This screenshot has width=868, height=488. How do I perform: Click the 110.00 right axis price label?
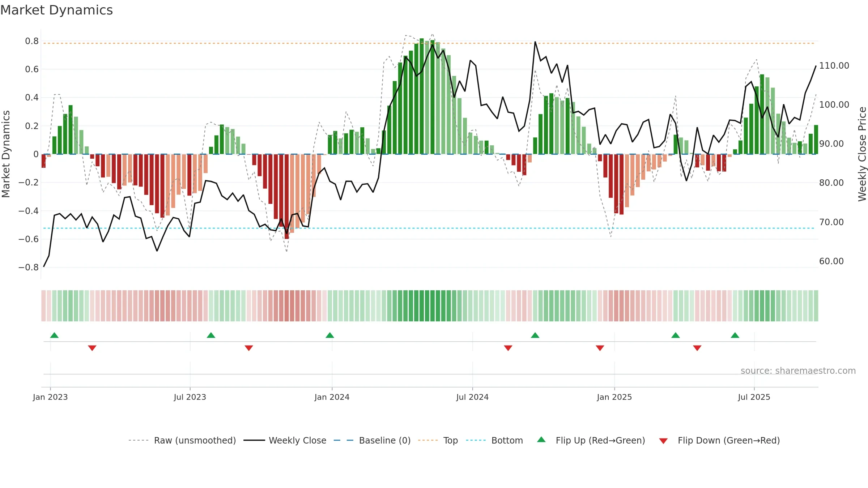pyautogui.click(x=834, y=66)
